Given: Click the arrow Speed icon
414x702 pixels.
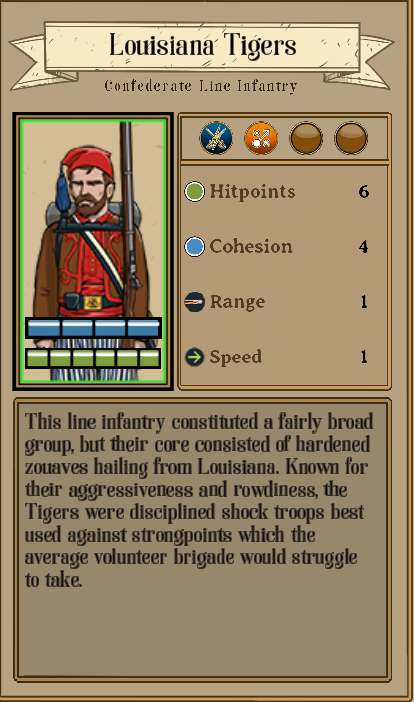Looking at the screenshot, I should click(194, 357).
